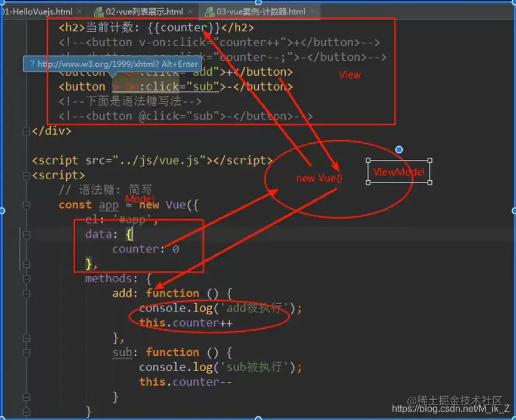516x420 pixels.
Task: Close the 03-vue案例-计数器.html tab
Action: (x=313, y=12)
